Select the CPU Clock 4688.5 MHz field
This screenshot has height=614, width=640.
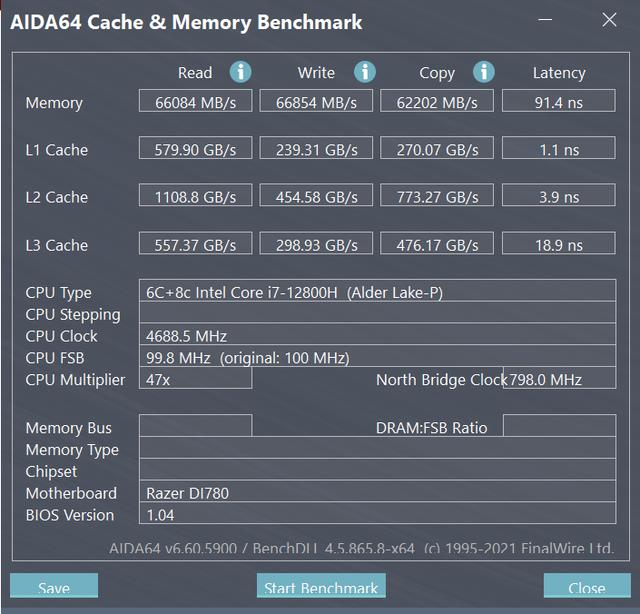point(378,336)
